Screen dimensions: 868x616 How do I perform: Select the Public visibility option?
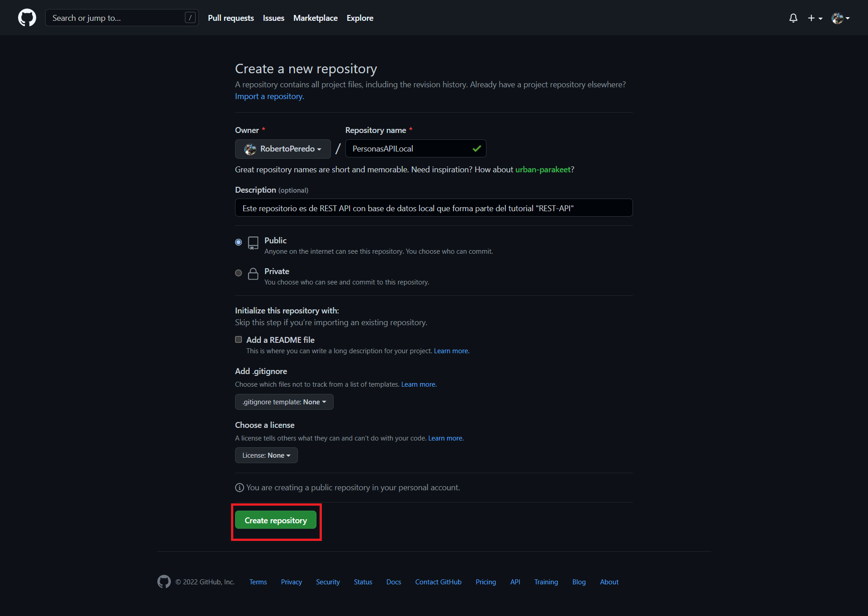coord(239,242)
